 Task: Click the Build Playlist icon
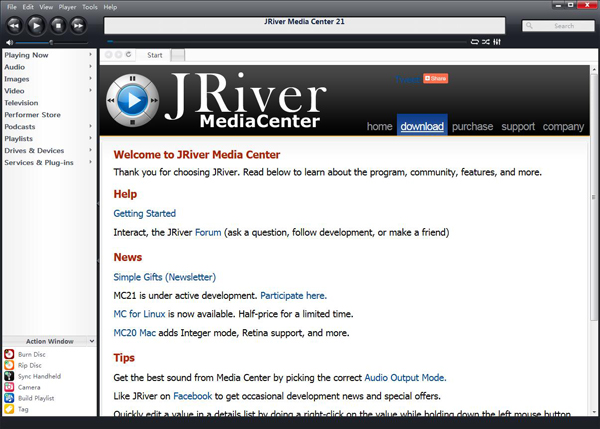coord(9,398)
